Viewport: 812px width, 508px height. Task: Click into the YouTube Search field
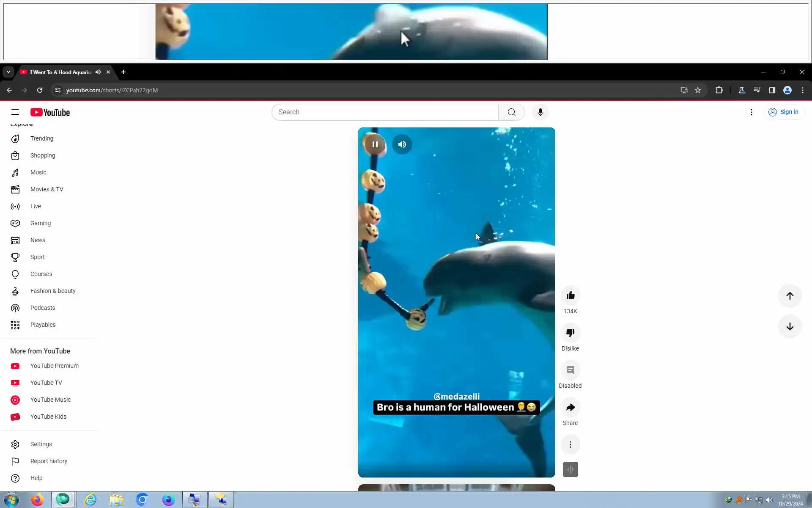click(x=385, y=112)
